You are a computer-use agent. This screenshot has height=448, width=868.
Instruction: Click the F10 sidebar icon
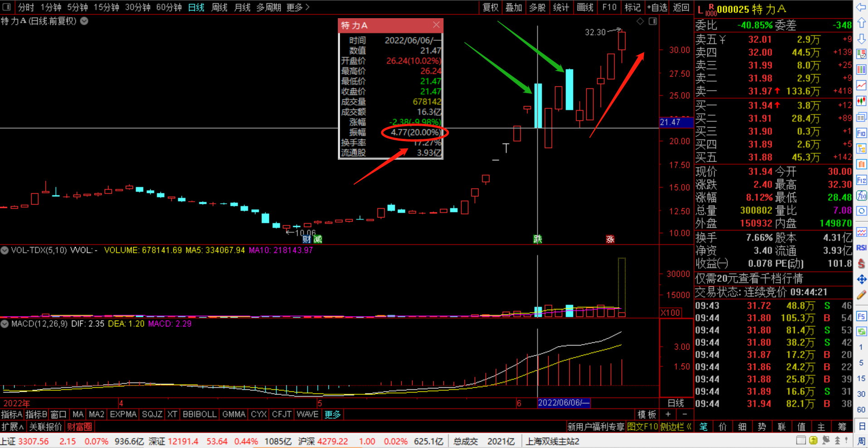[x=861, y=133]
